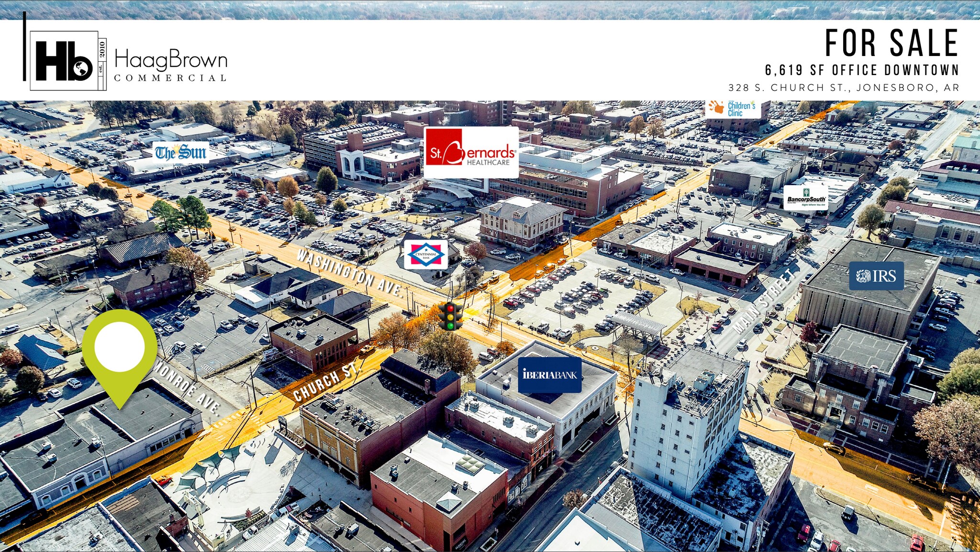Click the IberiaBank label

click(x=550, y=375)
